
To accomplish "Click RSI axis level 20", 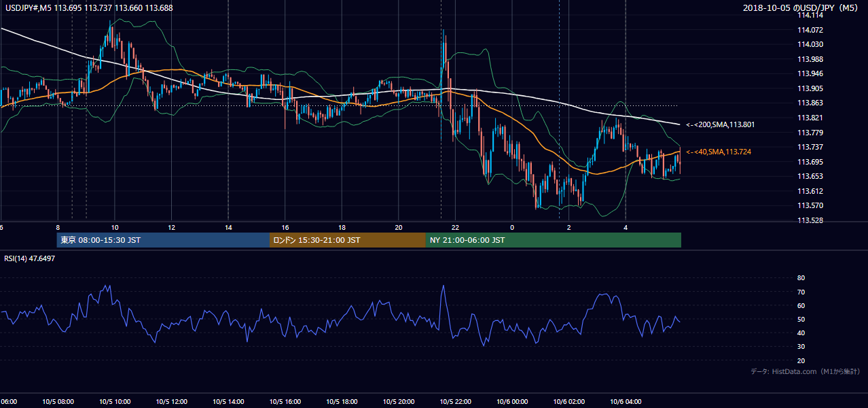I will (x=801, y=360).
